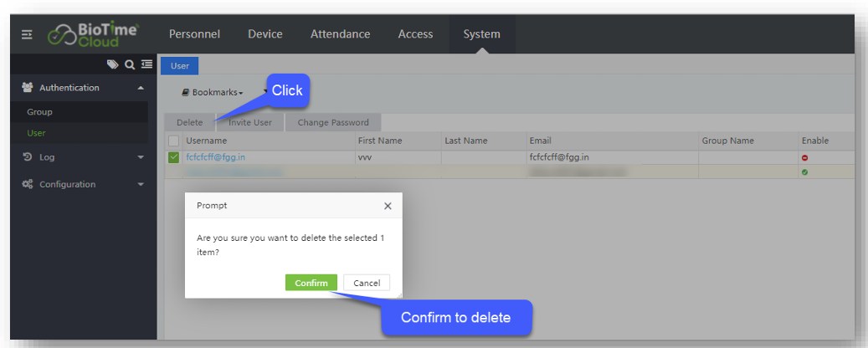
Task: Click the tag icon in sidebar toolbar
Action: (x=112, y=64)
